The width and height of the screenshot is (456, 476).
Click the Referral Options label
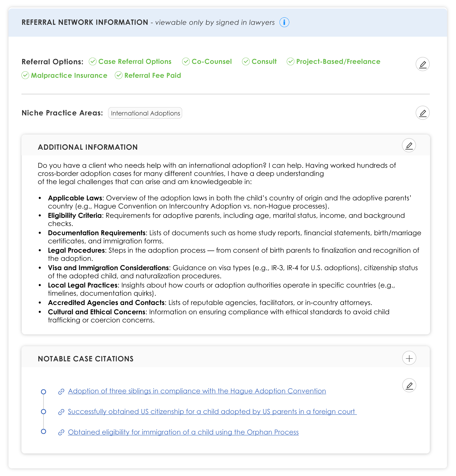click(x=52, y=62)
